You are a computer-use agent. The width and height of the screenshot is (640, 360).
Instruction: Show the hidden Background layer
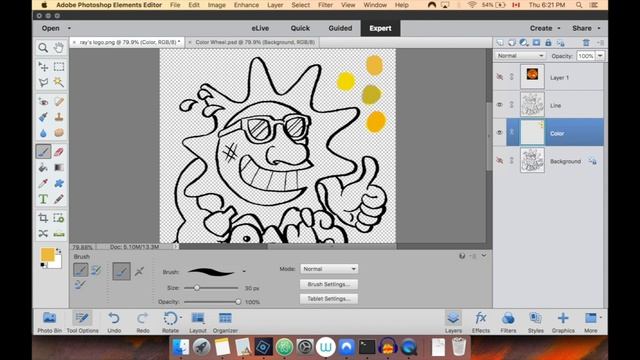click(x=500, y=160)
